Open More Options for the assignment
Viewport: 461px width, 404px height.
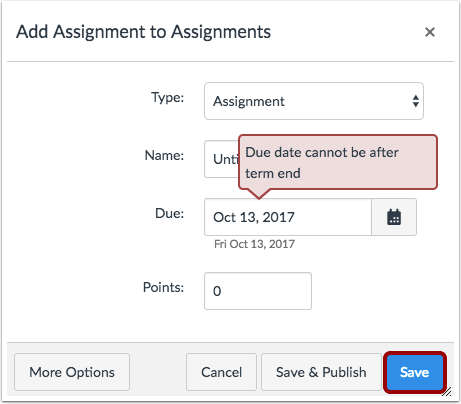[x=72, y=372]
